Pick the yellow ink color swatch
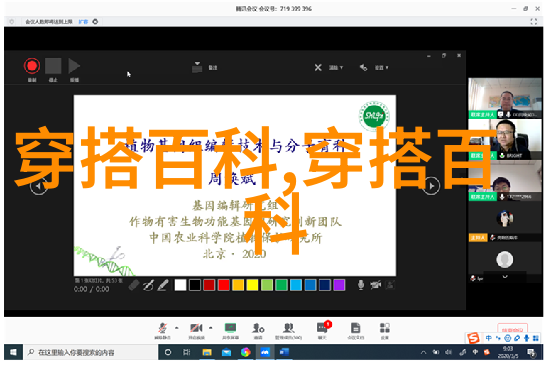550x367 pixels. 252,285
